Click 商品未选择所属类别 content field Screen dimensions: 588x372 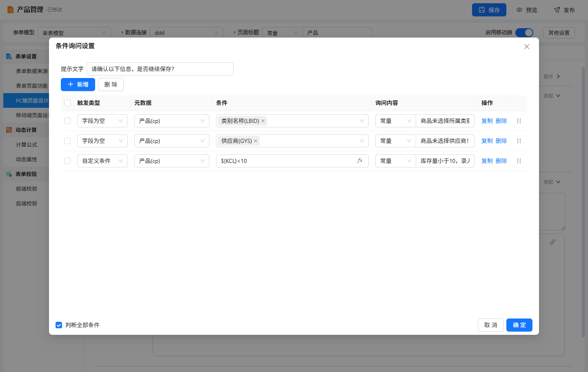click(445, 121)
